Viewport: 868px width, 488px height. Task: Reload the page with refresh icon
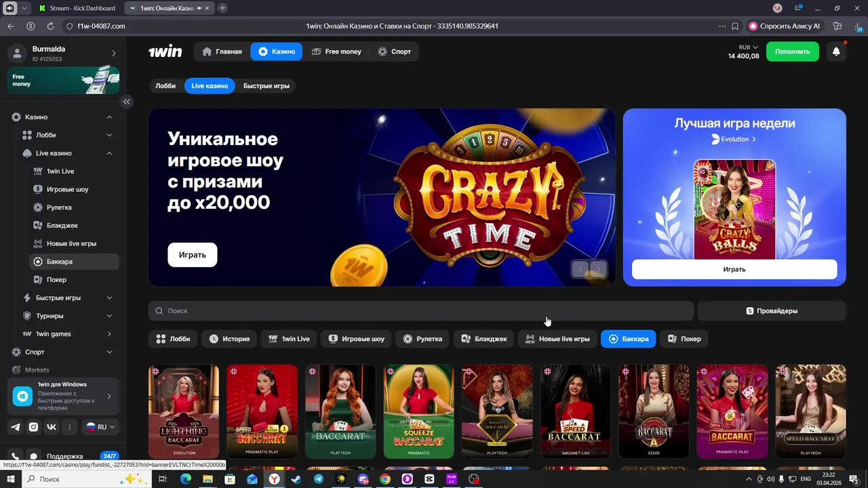tap(50, 26)
